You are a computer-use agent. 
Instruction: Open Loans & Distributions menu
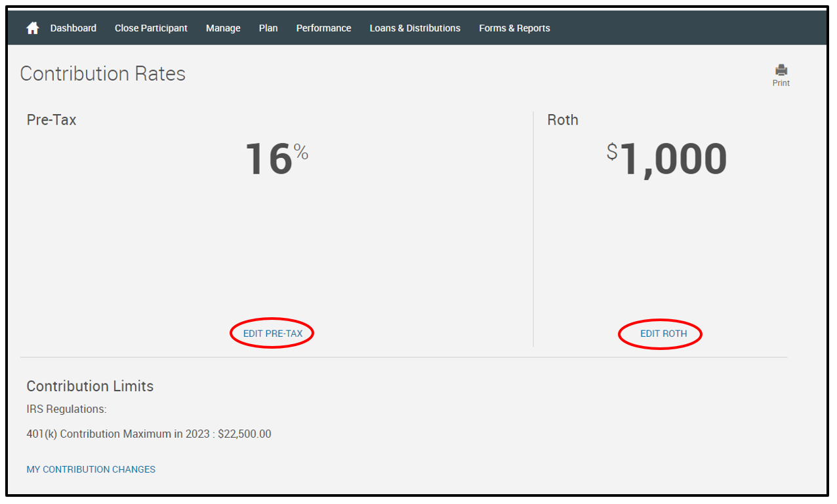click(415, 28)
